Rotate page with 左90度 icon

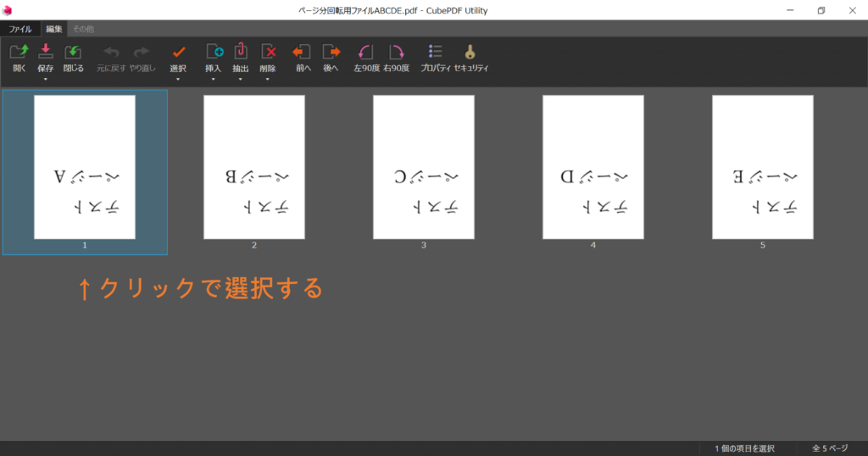pyautogui.click(x=366, y=52)
